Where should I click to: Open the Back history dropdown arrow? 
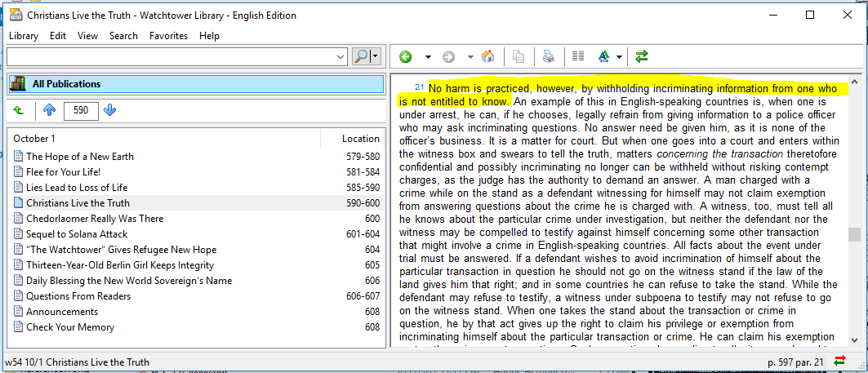click(x=428, y=56)
